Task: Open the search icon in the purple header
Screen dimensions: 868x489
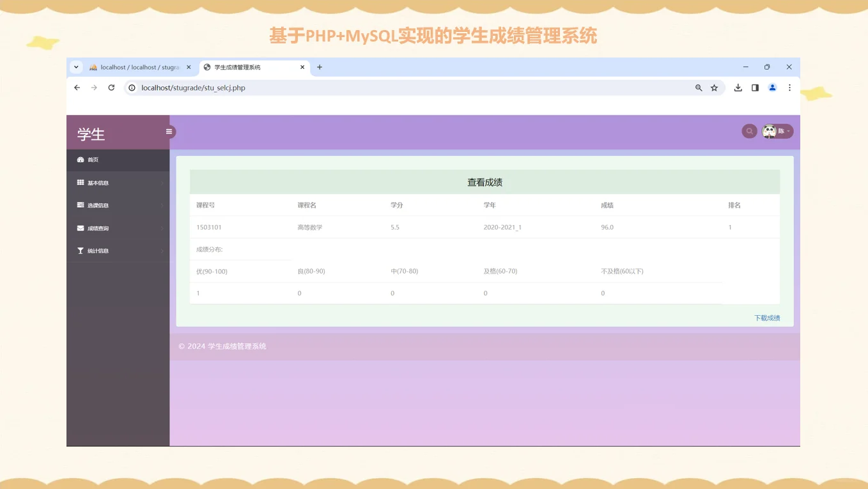Action: tap(749, 130)
